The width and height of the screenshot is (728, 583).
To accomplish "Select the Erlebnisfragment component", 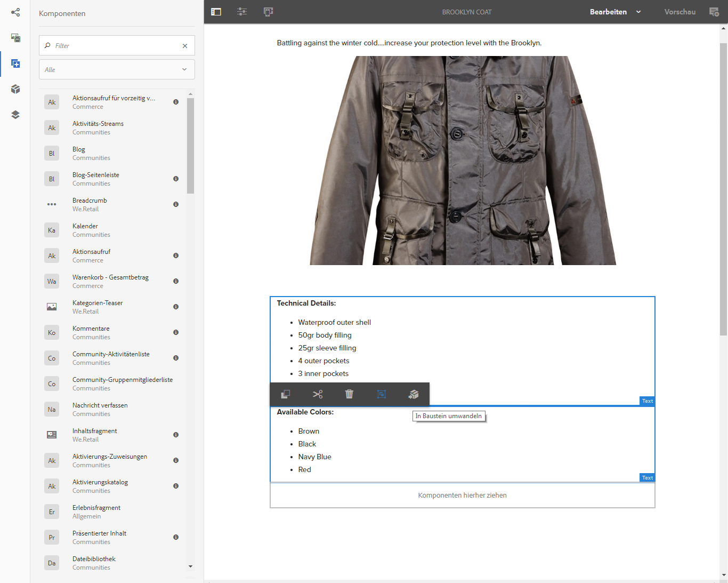I will pyautogui.click(x=112, y=512).
